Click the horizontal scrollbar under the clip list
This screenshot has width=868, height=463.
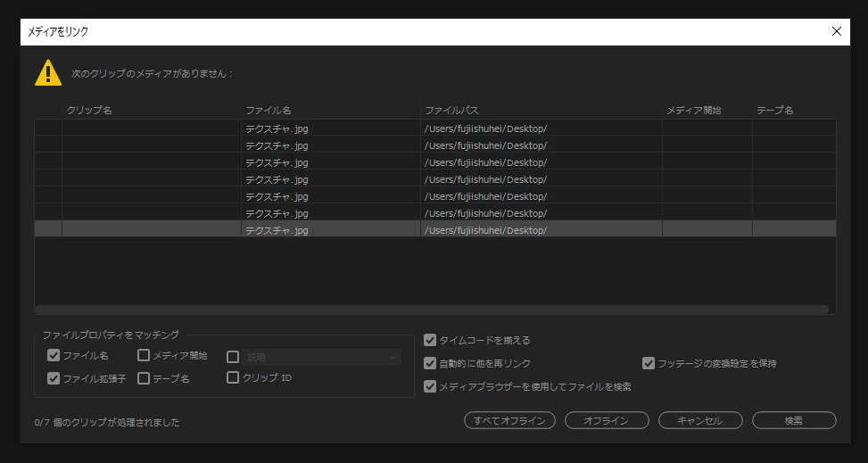pyautogui.click(x=432, y=310)
